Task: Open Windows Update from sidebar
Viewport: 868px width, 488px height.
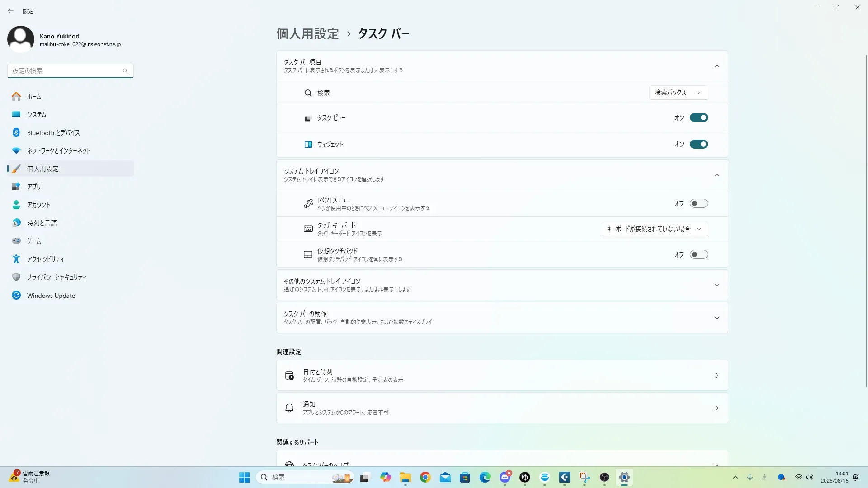Action: [x=51, y=296]
